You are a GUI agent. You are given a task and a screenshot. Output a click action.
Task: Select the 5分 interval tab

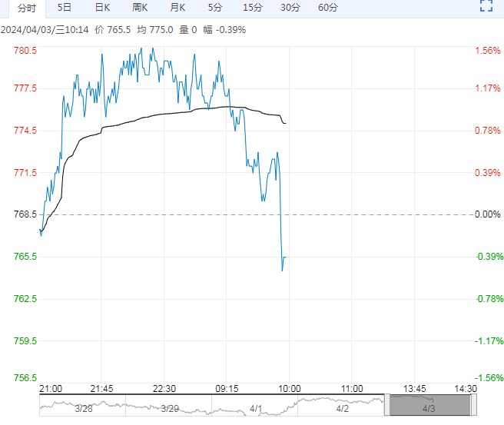click(215, 8)
